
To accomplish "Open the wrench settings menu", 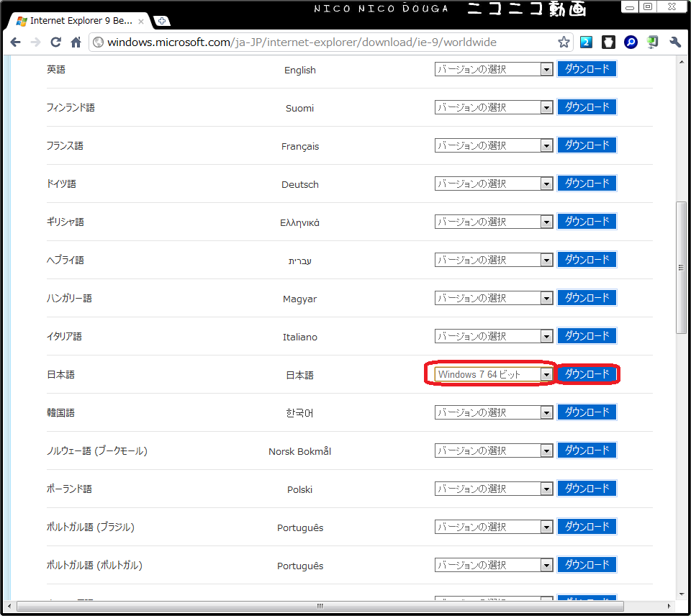I will tap(675, 42).
